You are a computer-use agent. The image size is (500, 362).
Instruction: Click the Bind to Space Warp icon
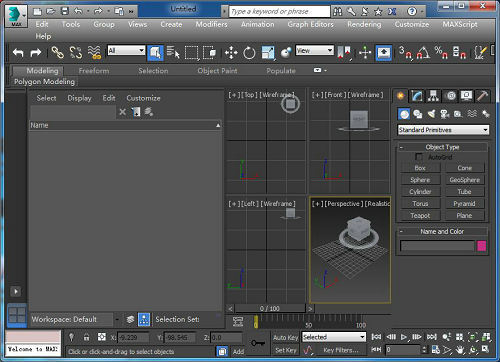tap(94, 53)
